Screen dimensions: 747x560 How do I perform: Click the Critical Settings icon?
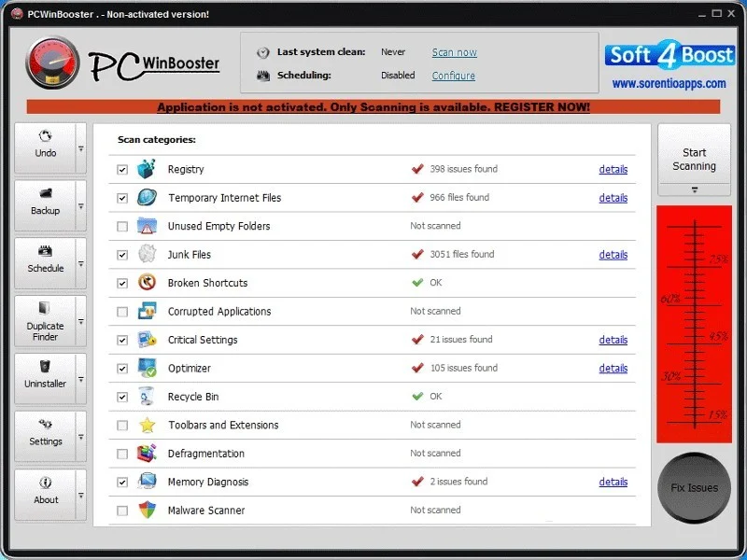click(147, 340)
